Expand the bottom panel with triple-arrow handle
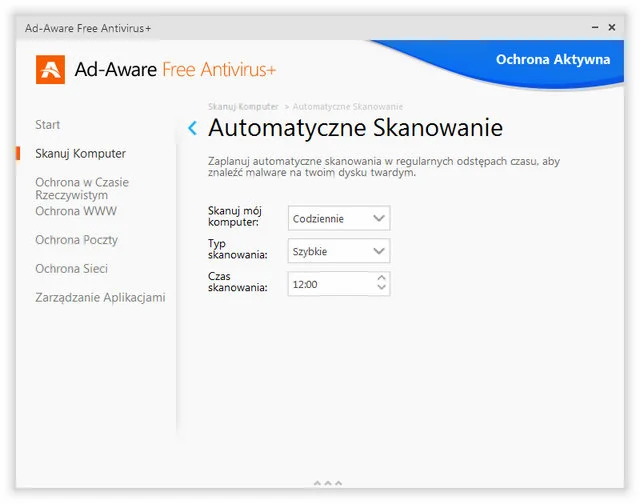Viewport: 640px width, 504px height. (x=328, y=483)
